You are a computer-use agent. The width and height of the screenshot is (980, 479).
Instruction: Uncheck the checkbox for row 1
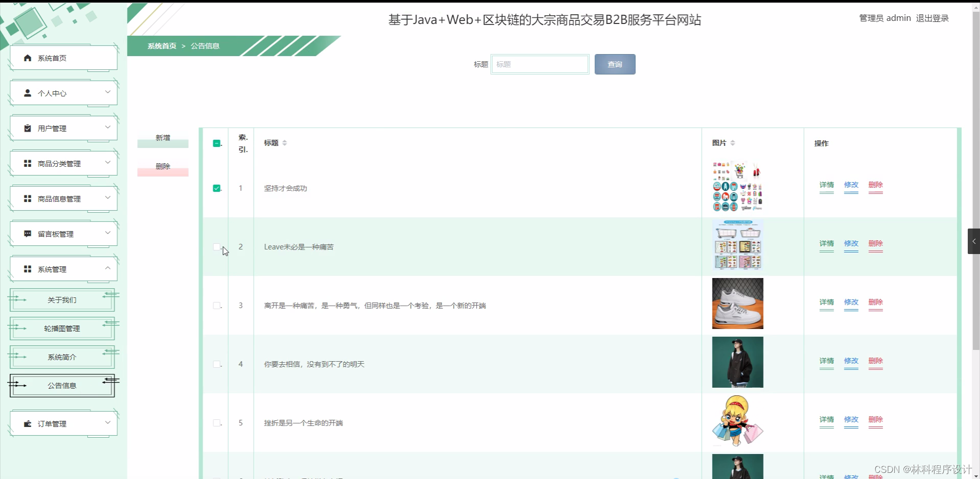pos(217,188)
